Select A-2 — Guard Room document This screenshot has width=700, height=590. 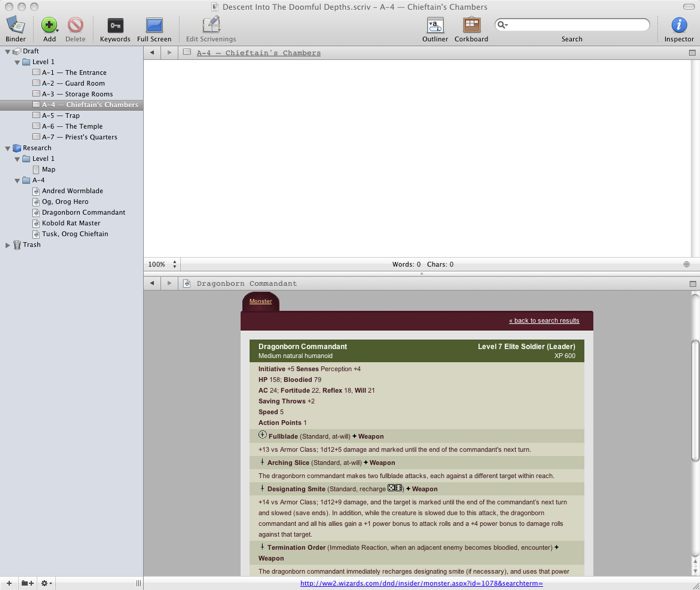point(71,83)
